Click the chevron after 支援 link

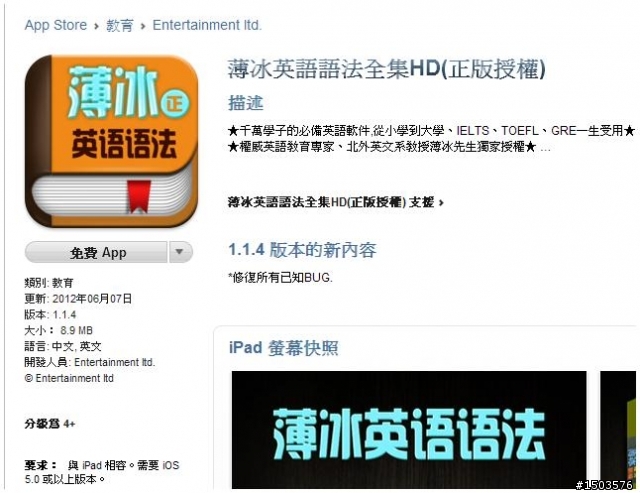[x=441, y=202]
